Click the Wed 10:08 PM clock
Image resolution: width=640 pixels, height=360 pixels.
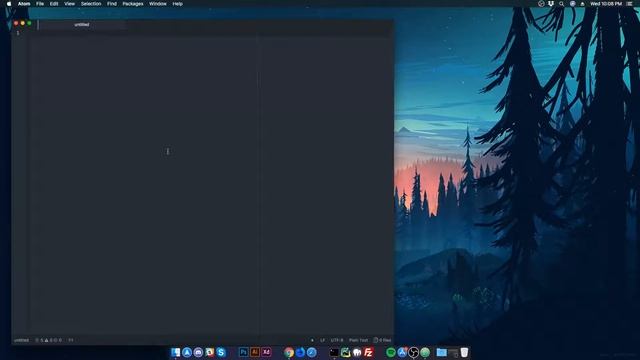point(606,4)
